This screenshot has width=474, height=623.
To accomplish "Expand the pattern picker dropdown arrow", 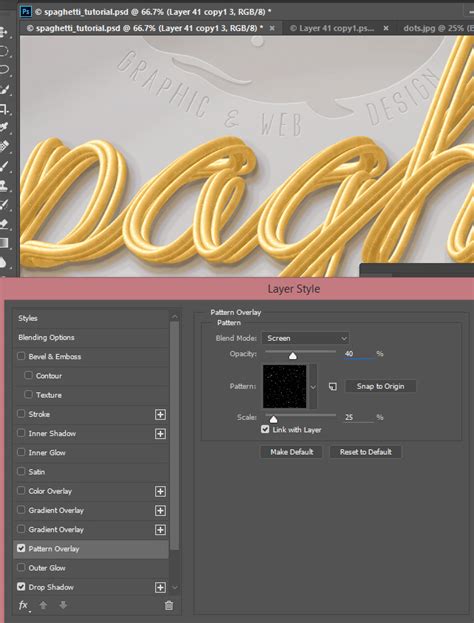I will (313, 387).
